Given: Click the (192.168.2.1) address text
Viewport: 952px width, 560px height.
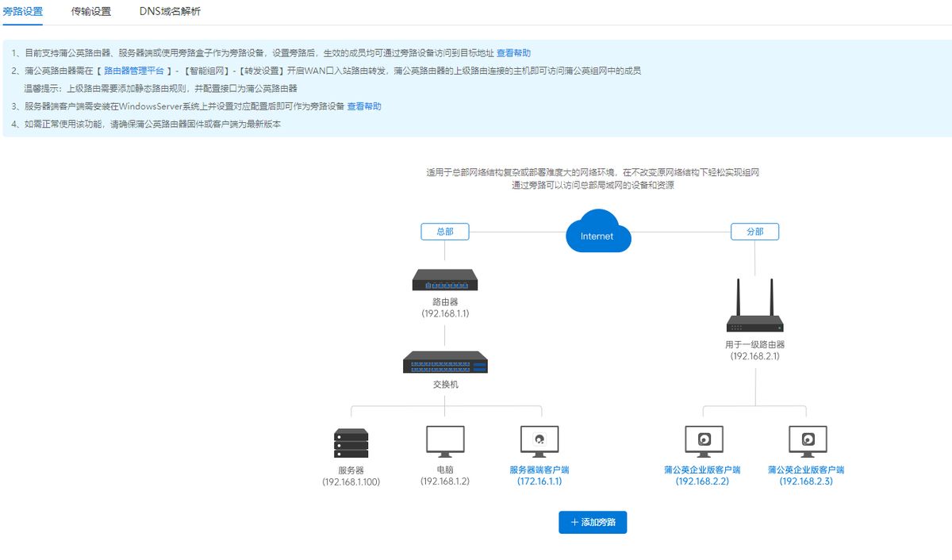Looking at the screenshot, I should coord(755,357).
